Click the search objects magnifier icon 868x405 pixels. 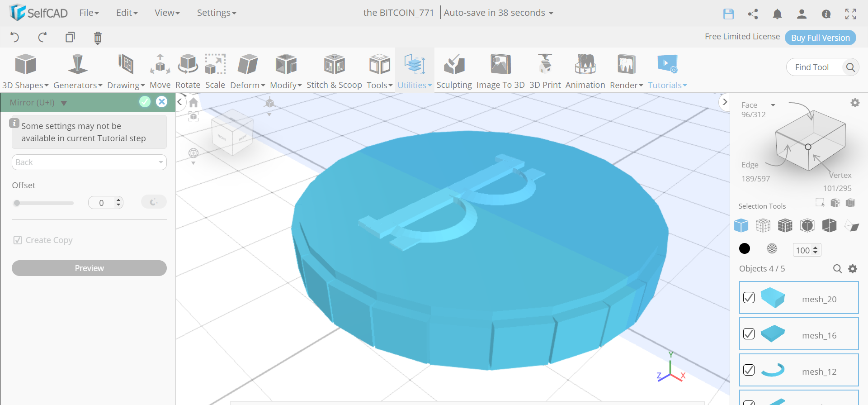[x=837, y=269]
